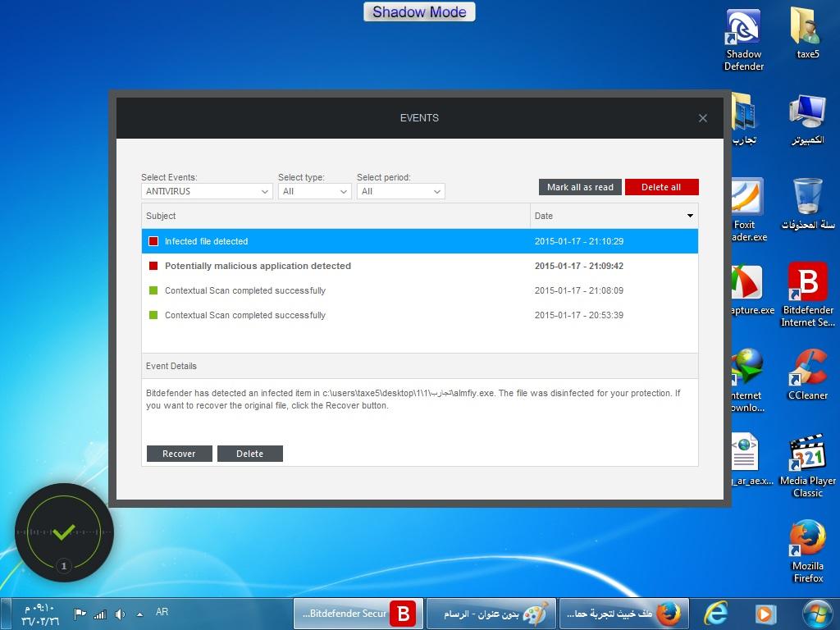Click the widget's notification counter badge
Screen dimensions: 840x630
pos(64,566)
